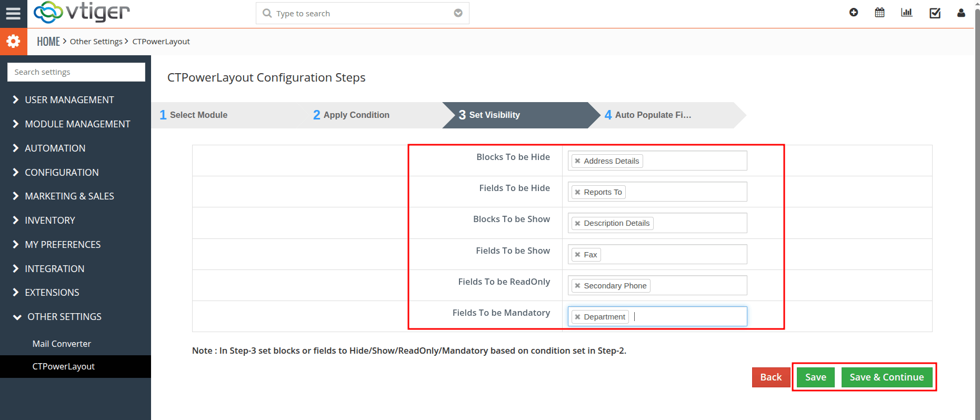Remove the Reports To tag
Image resolution: width=980 pixels, height=420 pixels.
[x=577, y=192]
